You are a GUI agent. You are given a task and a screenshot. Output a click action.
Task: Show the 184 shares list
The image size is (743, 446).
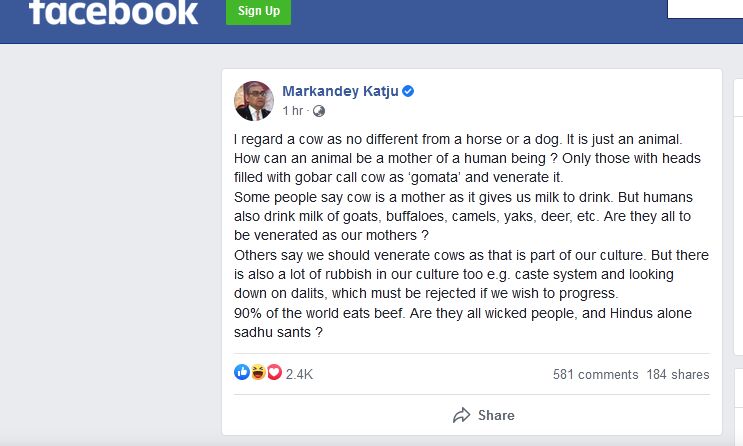(x=678, y=375)
